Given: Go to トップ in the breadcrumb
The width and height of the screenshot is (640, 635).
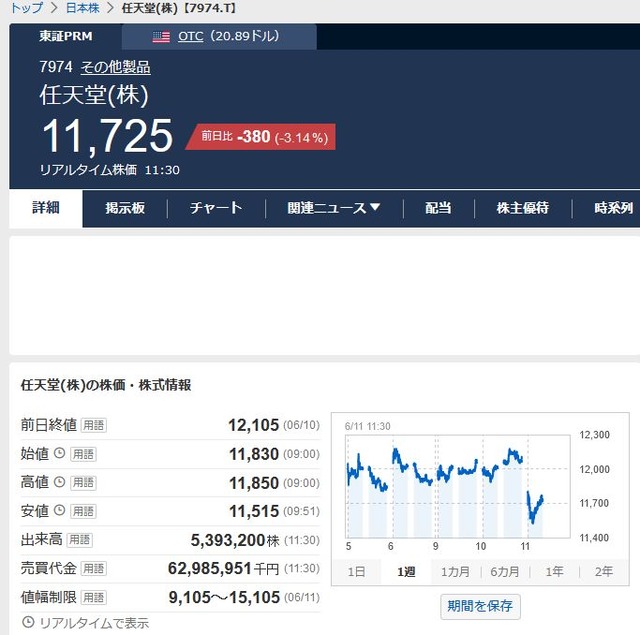Looking at the screenshot, I should [x=27, y=8].
